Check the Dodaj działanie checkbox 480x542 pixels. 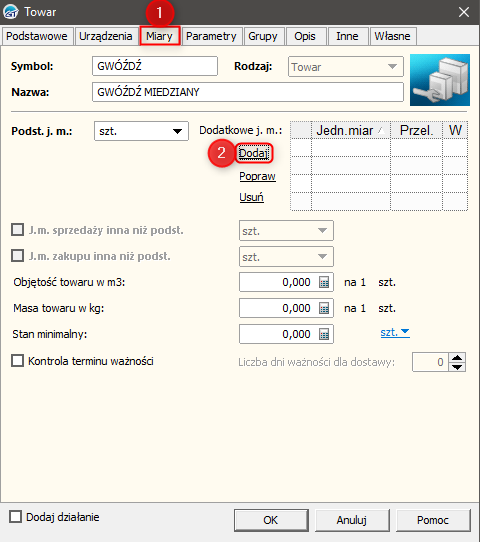16,517
